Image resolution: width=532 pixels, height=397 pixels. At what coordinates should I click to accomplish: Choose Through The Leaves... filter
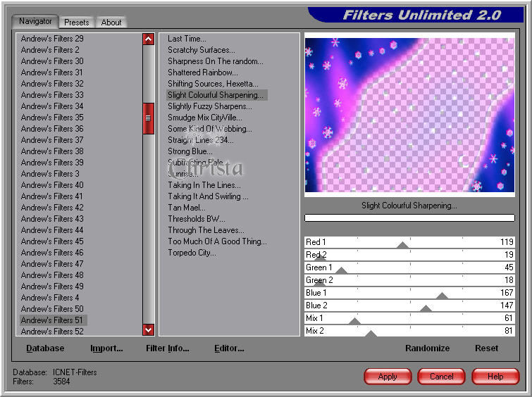coord(206,230)
